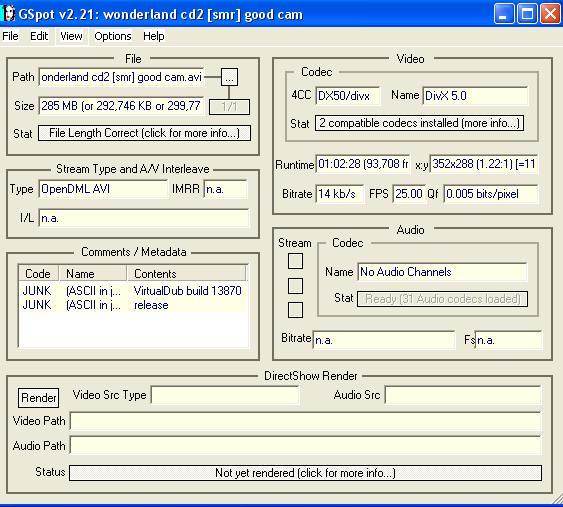Open file browser with the '...' button
Image resolution: width=563 pixels, height=507 pixels.
[229, 77]
